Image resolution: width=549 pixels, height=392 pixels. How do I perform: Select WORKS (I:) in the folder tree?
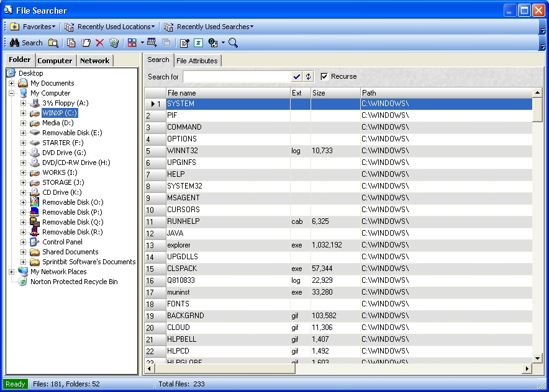click(60, 173)
